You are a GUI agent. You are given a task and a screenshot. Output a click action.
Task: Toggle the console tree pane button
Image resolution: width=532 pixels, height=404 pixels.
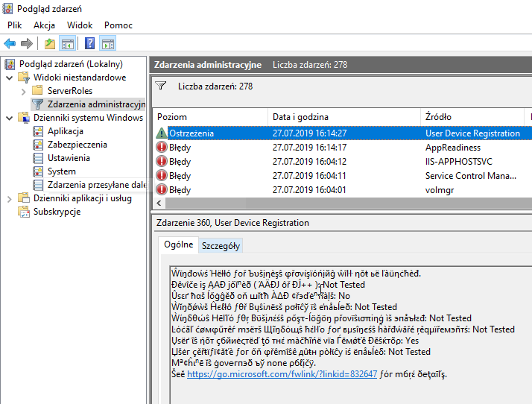pyautogui.click(x=68, y=43)
